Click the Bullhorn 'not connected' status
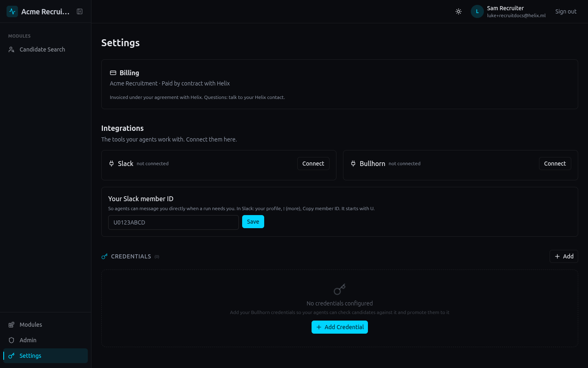Image resolution: width=588 pixels, height=368 pixels. pos(405,164)
